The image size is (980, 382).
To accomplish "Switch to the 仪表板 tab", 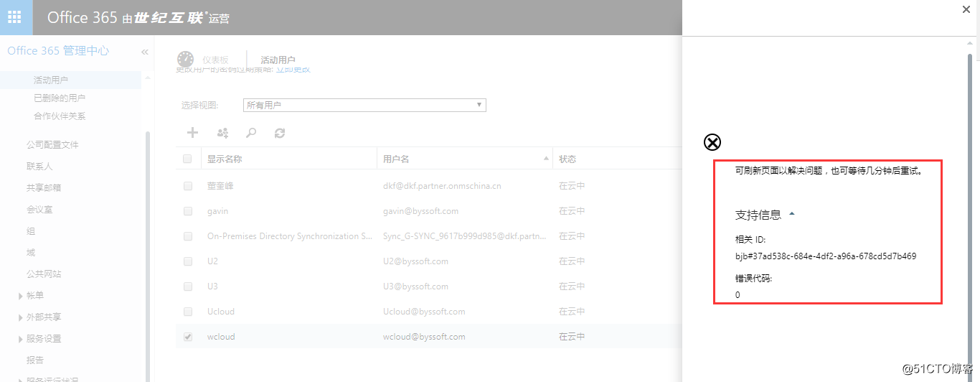I will click(215, 60).
